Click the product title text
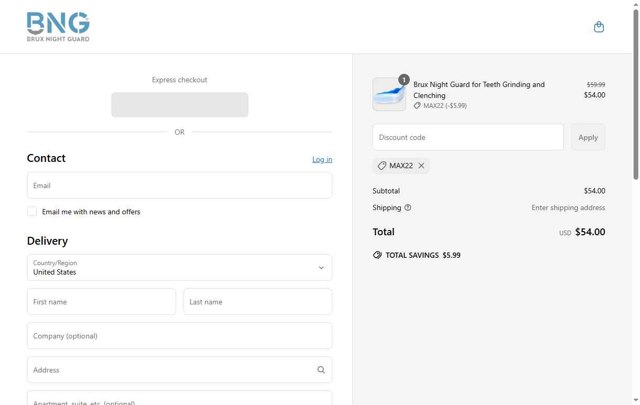The image size is (640, 405). point(479,90)
